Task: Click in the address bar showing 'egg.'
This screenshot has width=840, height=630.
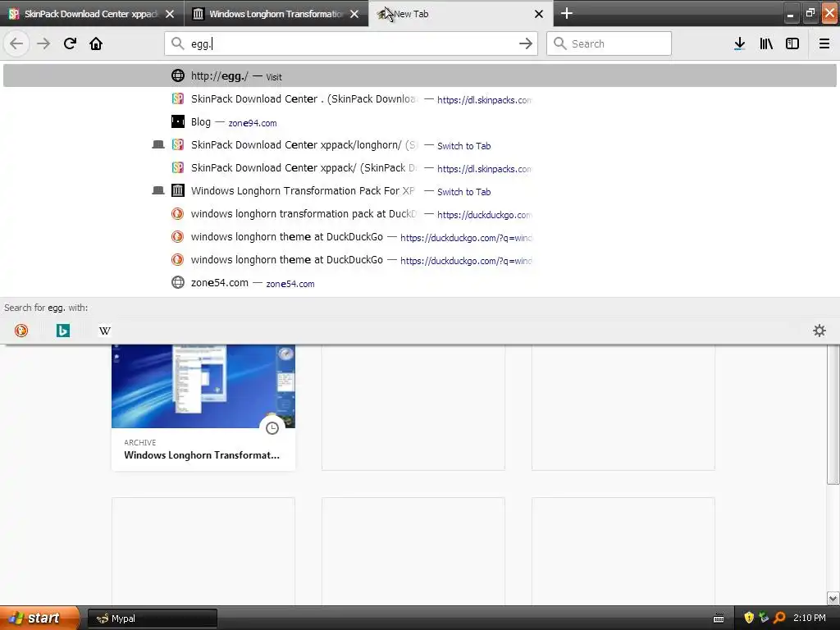Action: (x=351, y=43)
